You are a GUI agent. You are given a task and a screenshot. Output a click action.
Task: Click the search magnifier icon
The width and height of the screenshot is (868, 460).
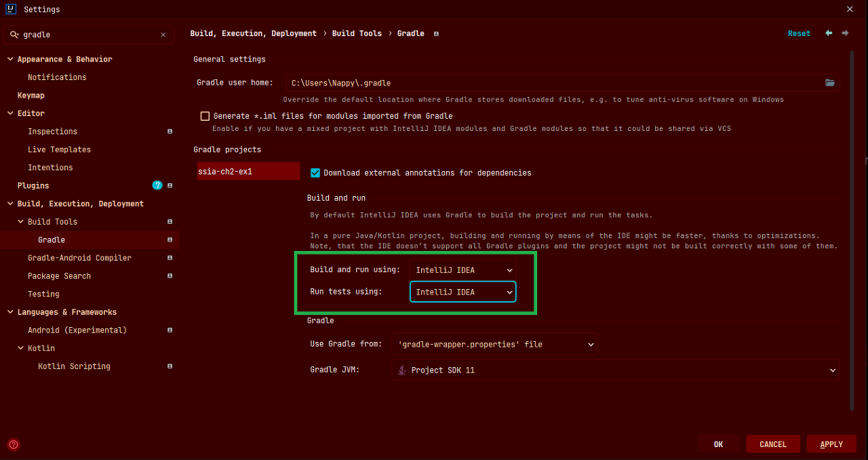tap(14, 35)
